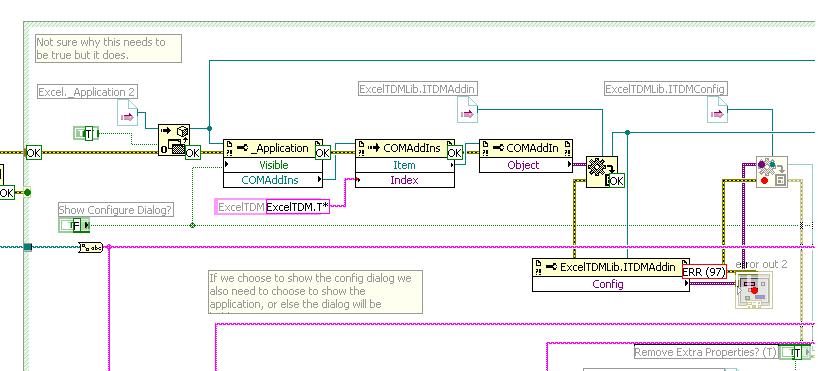Click the ExcelTDMLib.ITDMAddin refnum constant

(x=468, y=111)
